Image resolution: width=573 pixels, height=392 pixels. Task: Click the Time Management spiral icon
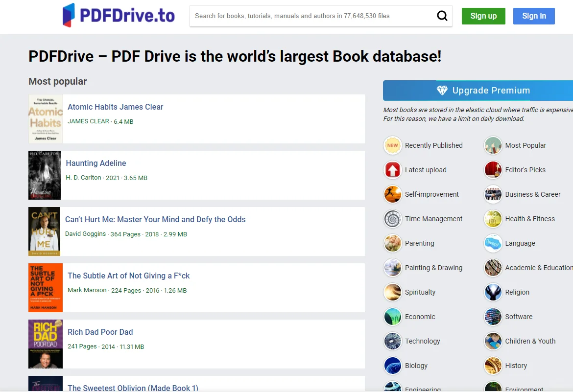pos(392,219)
